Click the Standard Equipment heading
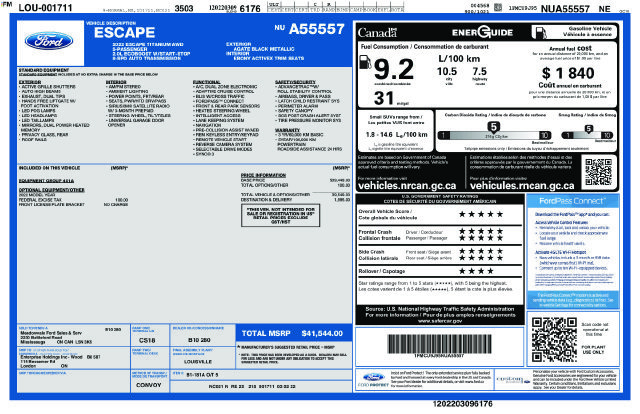The width and height of the screenshot is (640, 414). 44,70
